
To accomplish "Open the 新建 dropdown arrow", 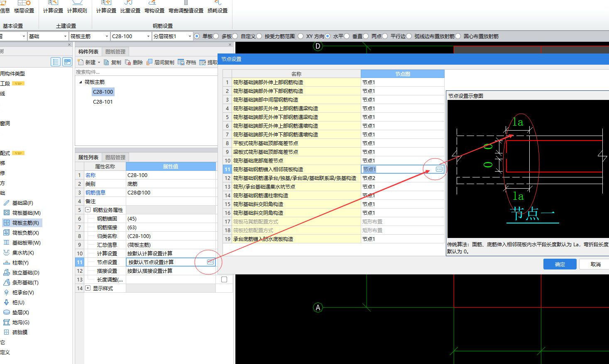I will coord(99,63).
